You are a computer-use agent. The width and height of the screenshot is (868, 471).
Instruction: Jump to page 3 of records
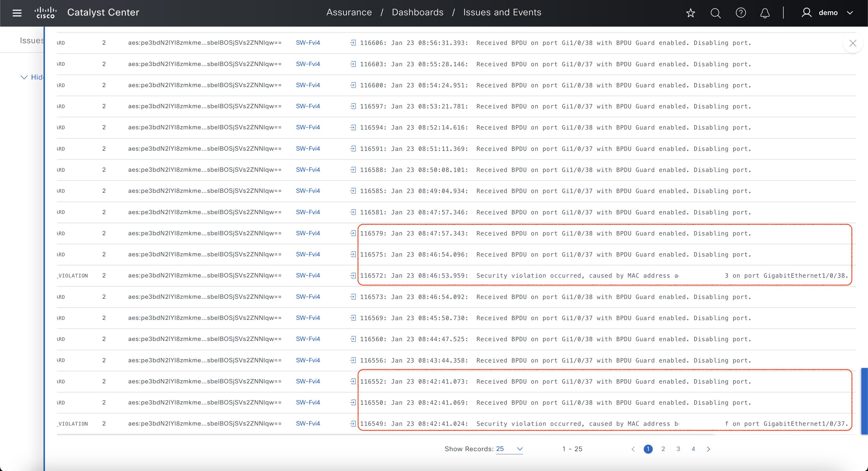pos(678,449)
